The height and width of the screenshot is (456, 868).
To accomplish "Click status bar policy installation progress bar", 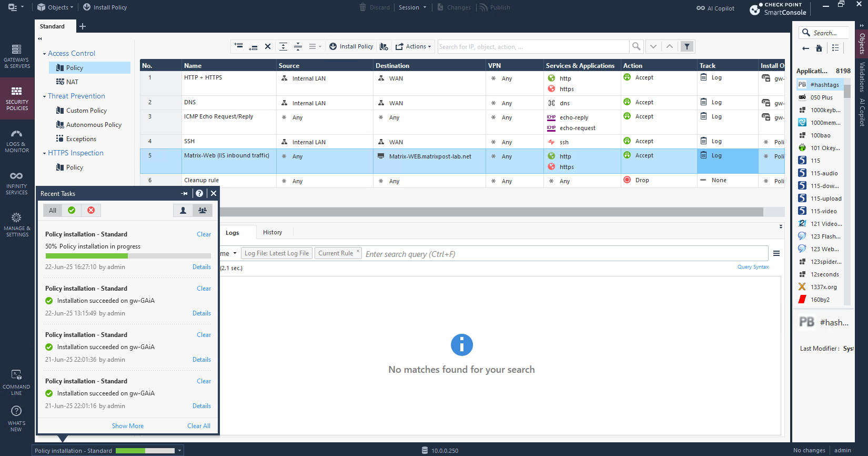I will [145, 451].
